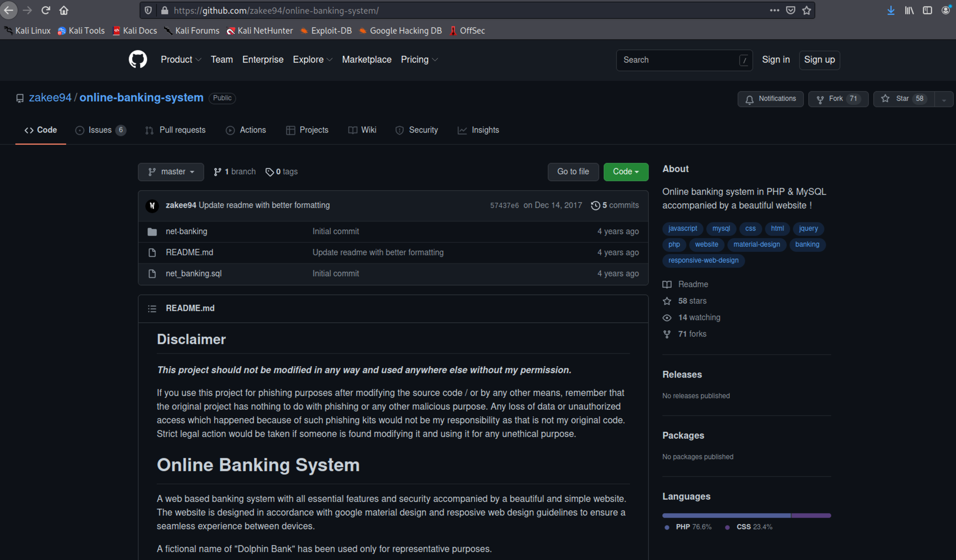Bookmark this page with the star
The image size is (956, 560).
click(x=807, y=10)
